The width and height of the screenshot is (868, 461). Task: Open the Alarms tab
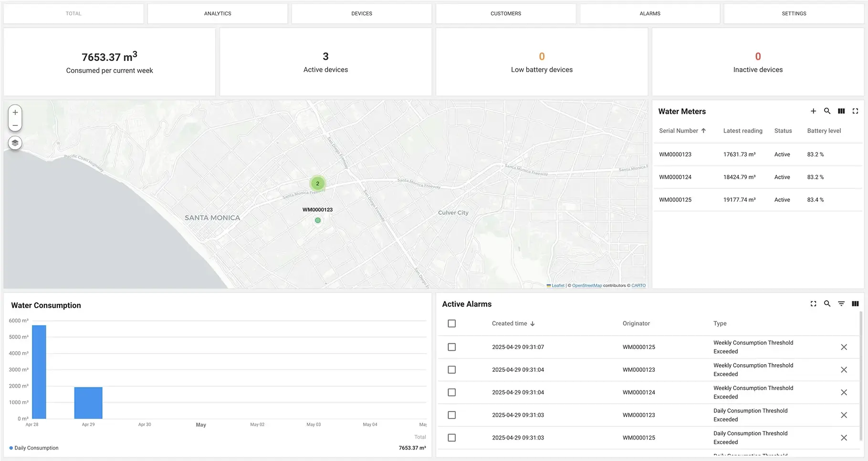point(650,14)
